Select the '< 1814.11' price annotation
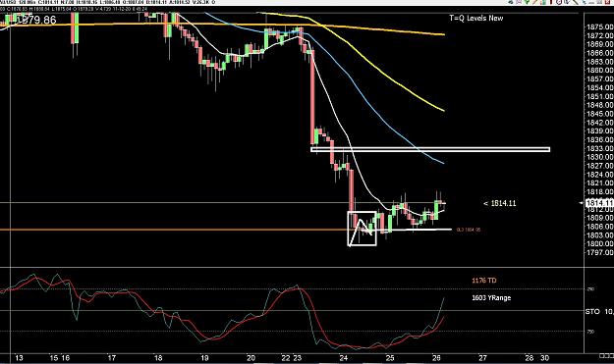 click(500, 203)
